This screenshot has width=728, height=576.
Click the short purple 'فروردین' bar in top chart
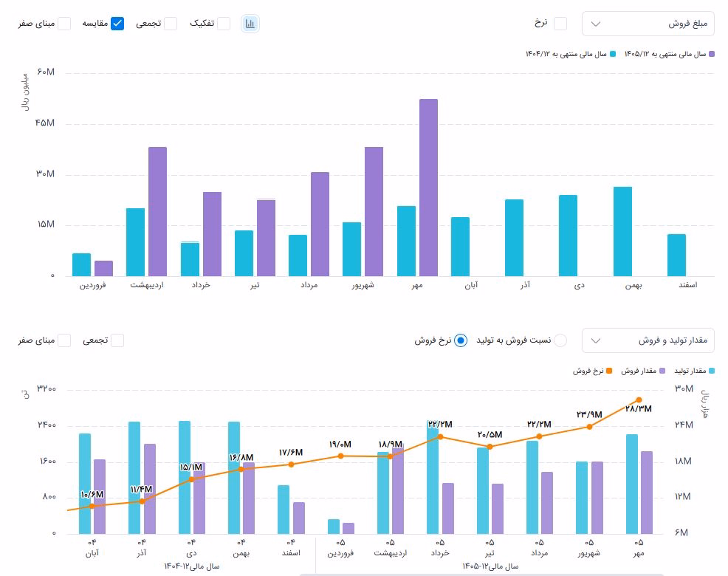[104, 269]
